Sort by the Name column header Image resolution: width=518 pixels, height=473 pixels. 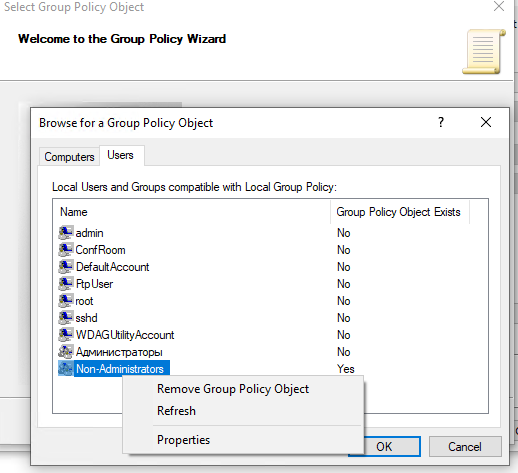click(191, 212)
